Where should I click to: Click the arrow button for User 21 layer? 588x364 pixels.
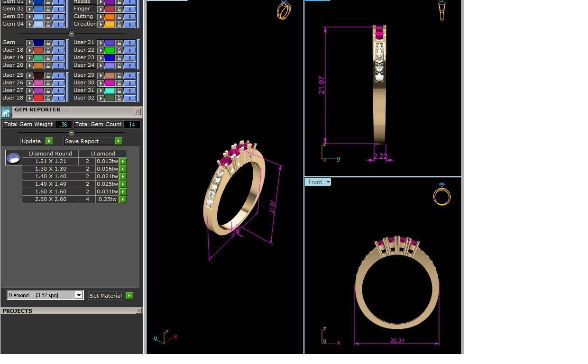pos(101,43)
